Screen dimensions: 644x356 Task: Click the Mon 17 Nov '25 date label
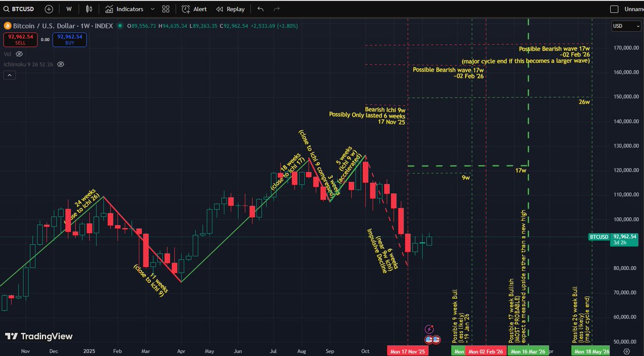408,351
